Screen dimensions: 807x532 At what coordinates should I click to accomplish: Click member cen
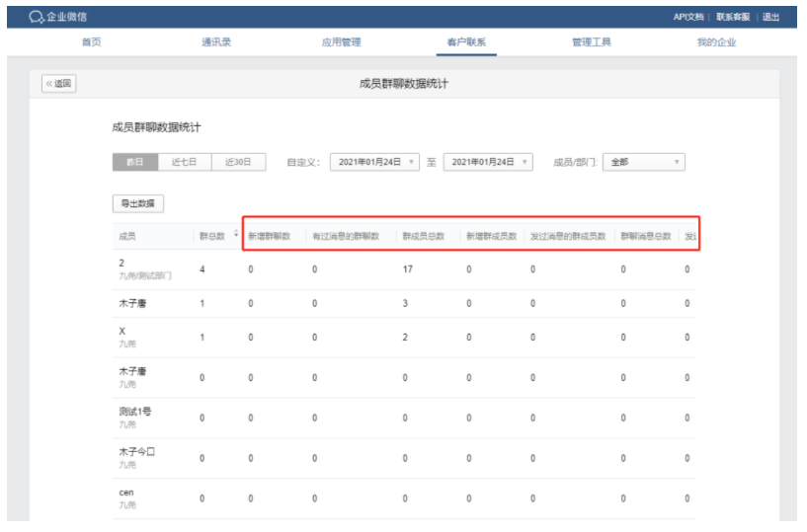point(126,493)
